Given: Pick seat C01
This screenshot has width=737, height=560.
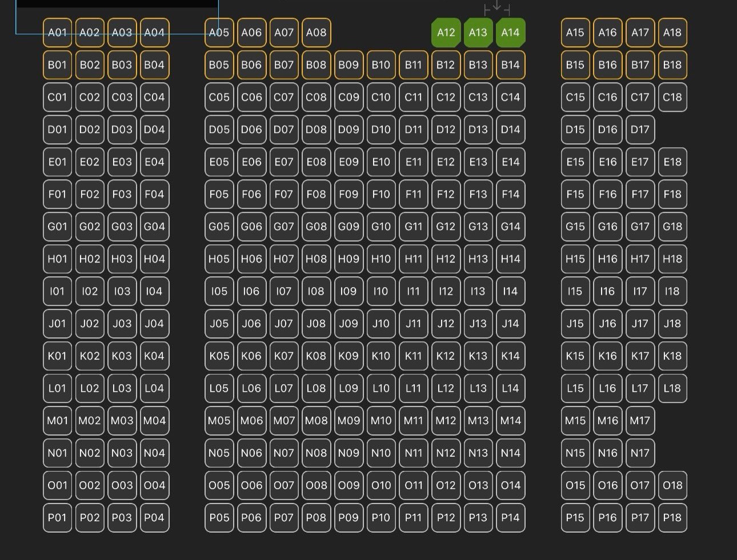Looking at the screenshot, I should 57,97.
